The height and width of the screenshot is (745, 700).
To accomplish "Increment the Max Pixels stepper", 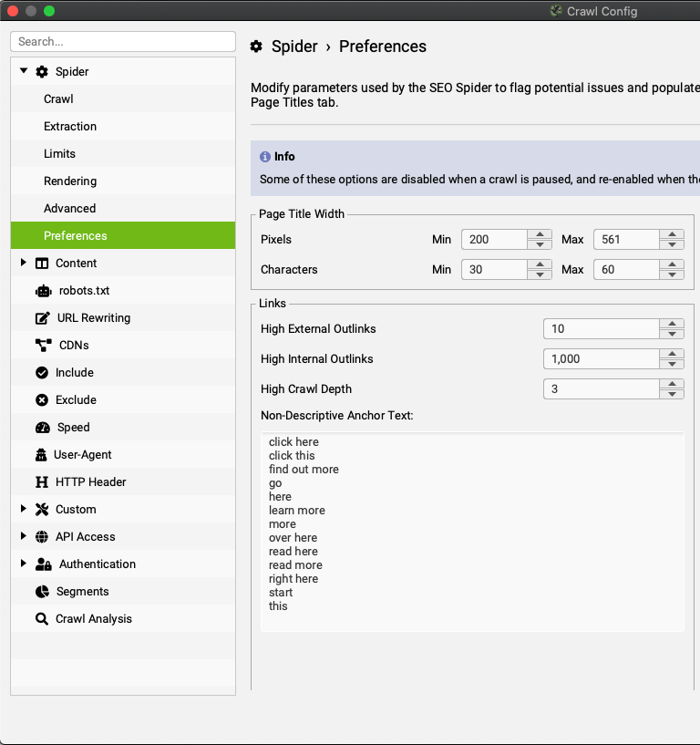I will (x=672, y=235).
